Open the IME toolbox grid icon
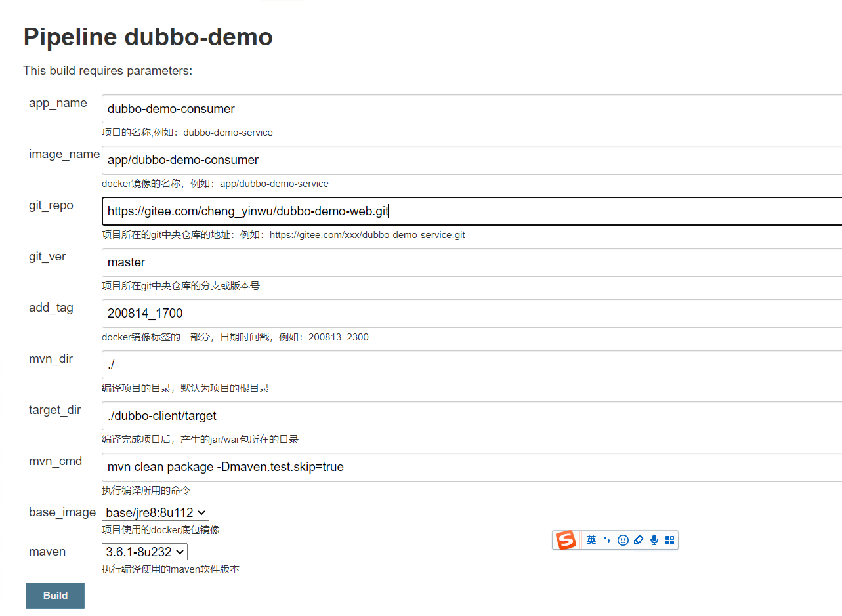 pyautogui.click(x=670, y=540)
